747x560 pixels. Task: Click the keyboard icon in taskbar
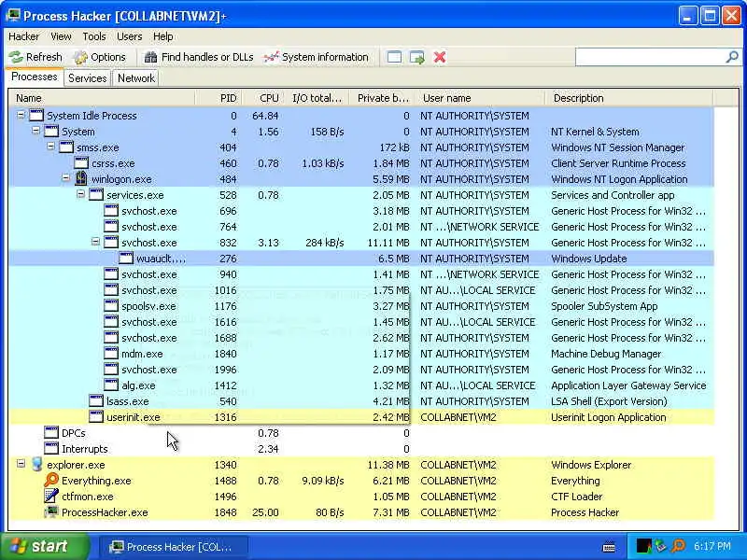pyautogui.click(x=609, y=547)
